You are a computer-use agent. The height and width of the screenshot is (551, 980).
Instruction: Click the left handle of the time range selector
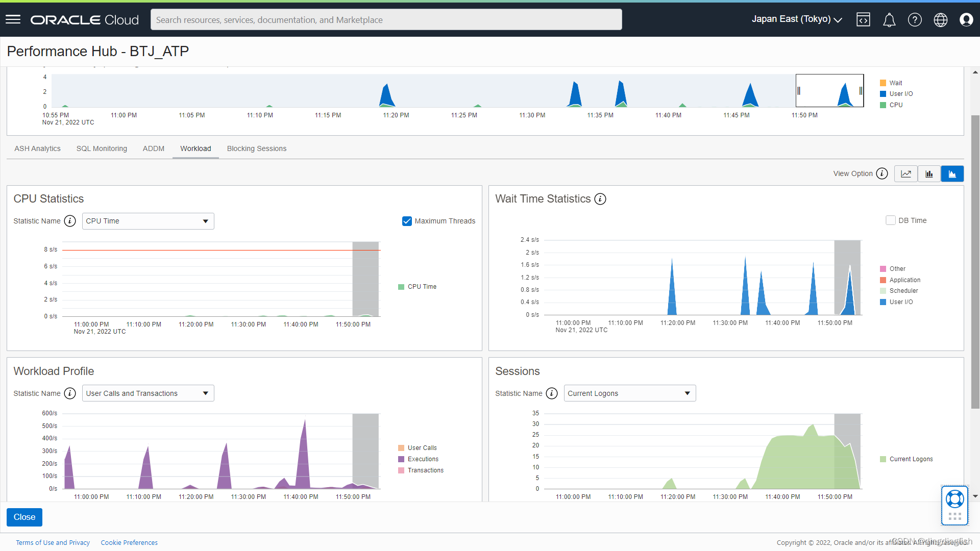coord(799,91)
